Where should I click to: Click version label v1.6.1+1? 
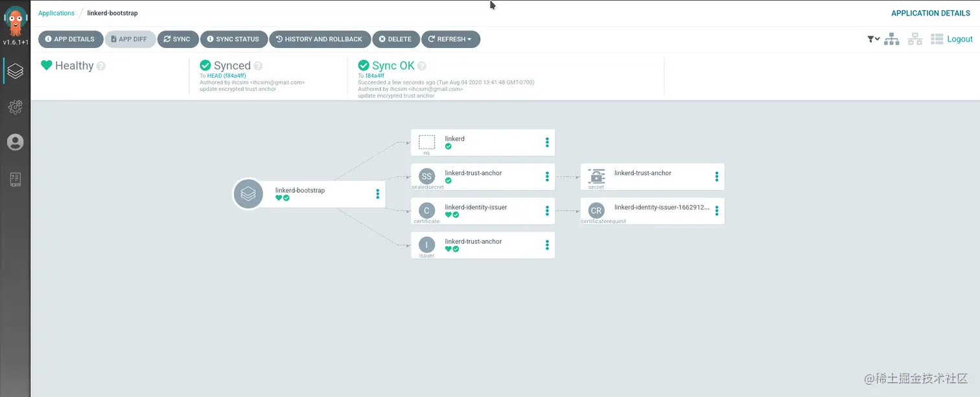pos(15,42)
